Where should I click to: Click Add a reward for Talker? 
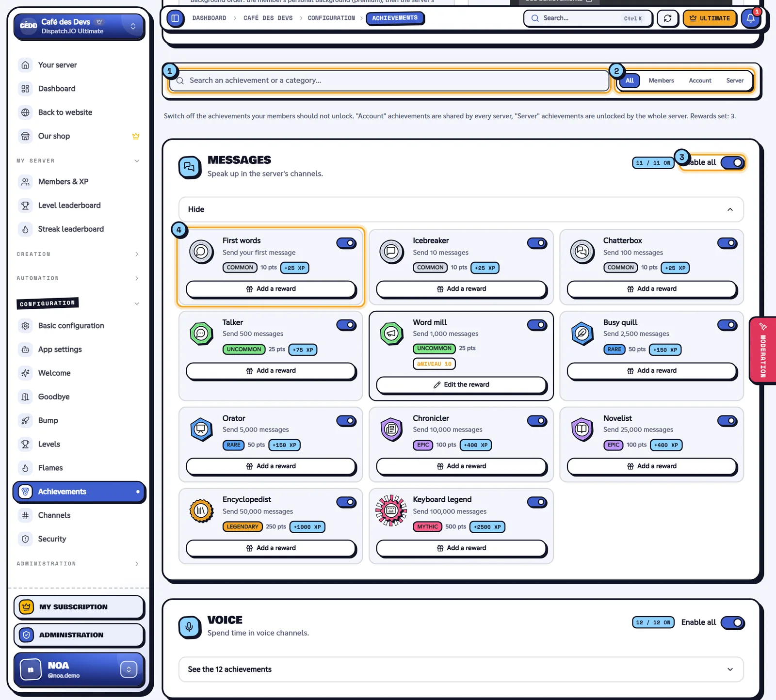tap(271, 371)
